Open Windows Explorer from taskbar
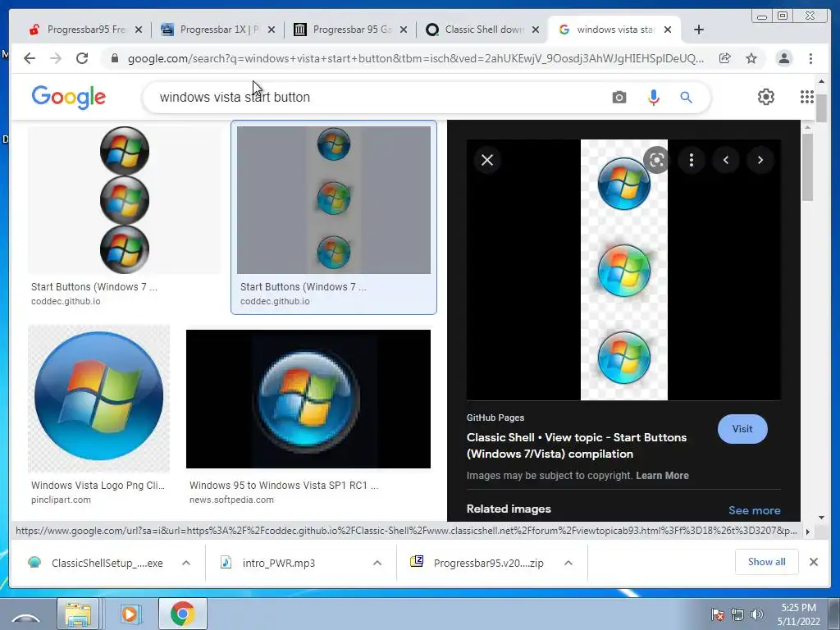The image size is (840, 630). [78, 614]
